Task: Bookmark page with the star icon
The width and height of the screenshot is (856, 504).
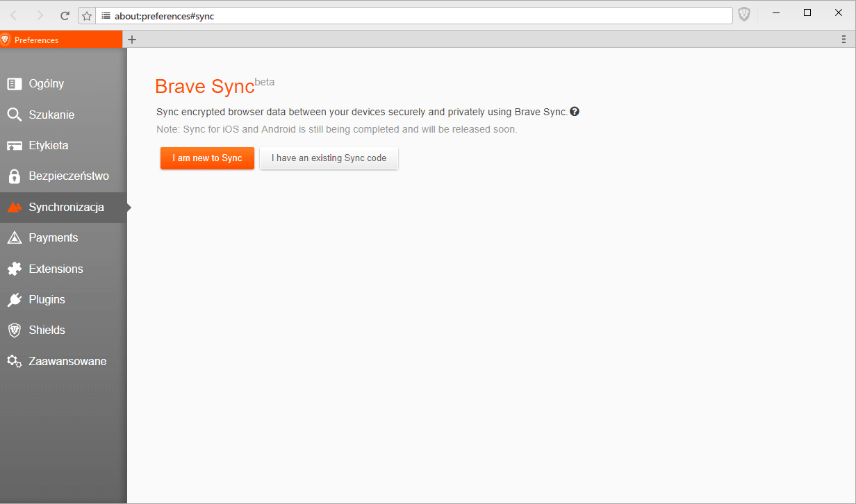Action: [87, 15]
